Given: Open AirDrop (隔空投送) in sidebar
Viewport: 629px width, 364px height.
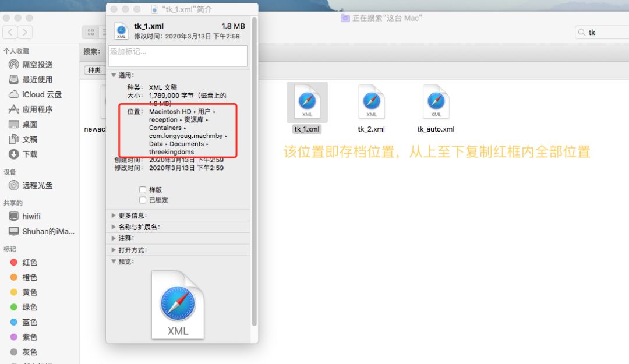Looking at the screenshot, I should [x=31, y=64].
